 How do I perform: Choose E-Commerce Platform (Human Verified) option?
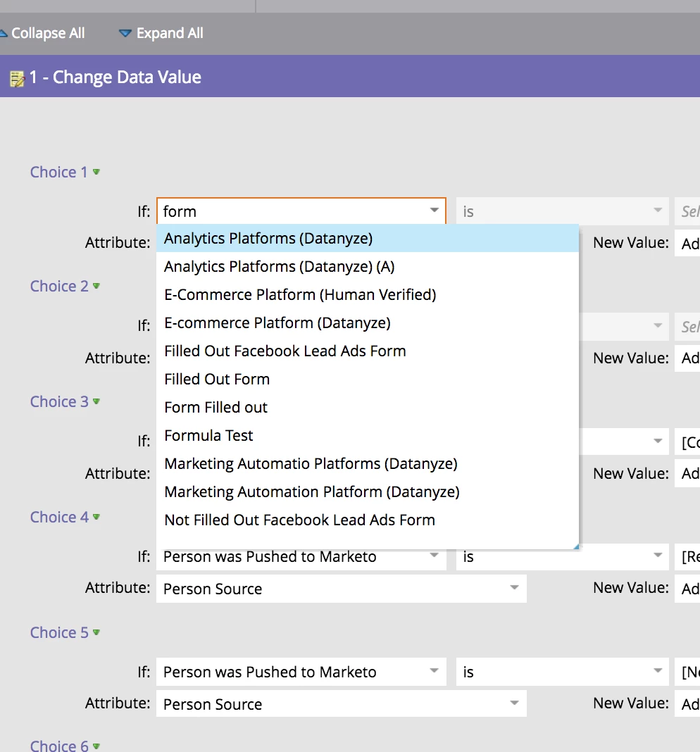300,295
